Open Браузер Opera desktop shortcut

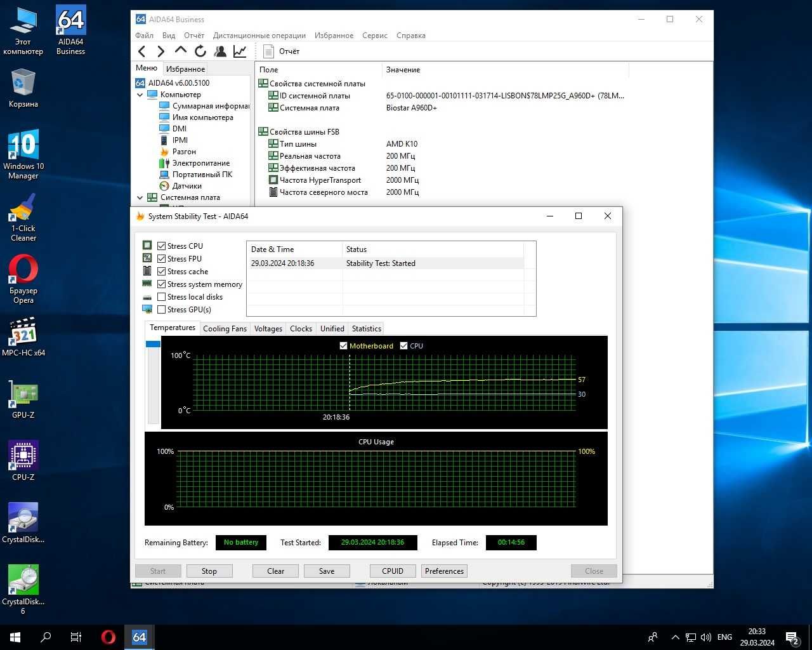pyautogui.click(x=23, y=279)
